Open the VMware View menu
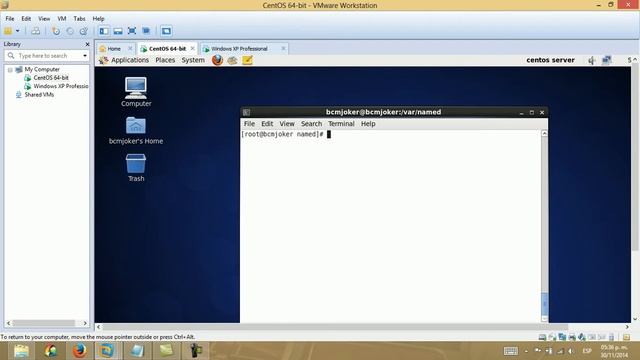The image size is (640, 360). click(44, 19)
